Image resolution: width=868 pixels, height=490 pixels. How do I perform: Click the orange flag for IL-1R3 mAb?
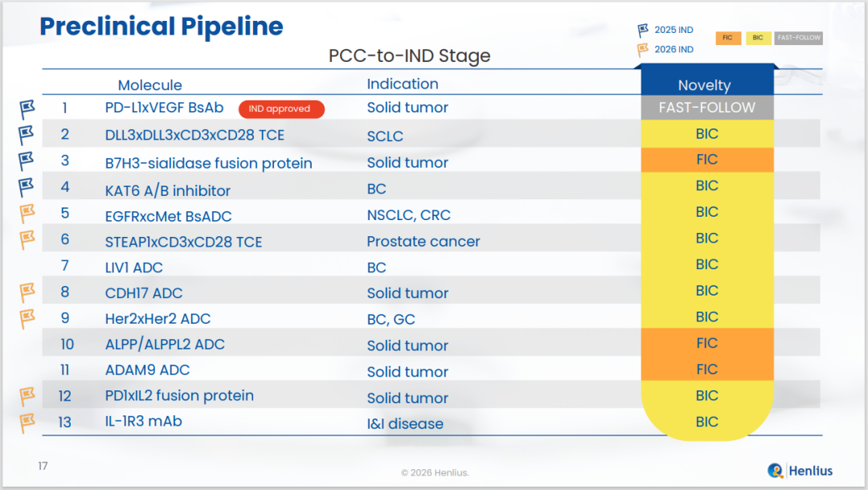click(27, 423)
